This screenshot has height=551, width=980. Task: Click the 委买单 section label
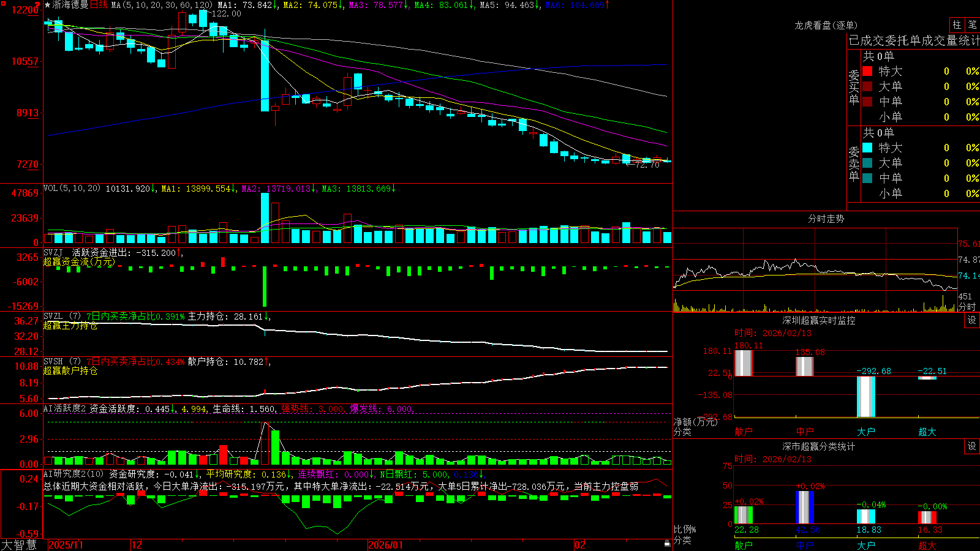tap(854, 88)
